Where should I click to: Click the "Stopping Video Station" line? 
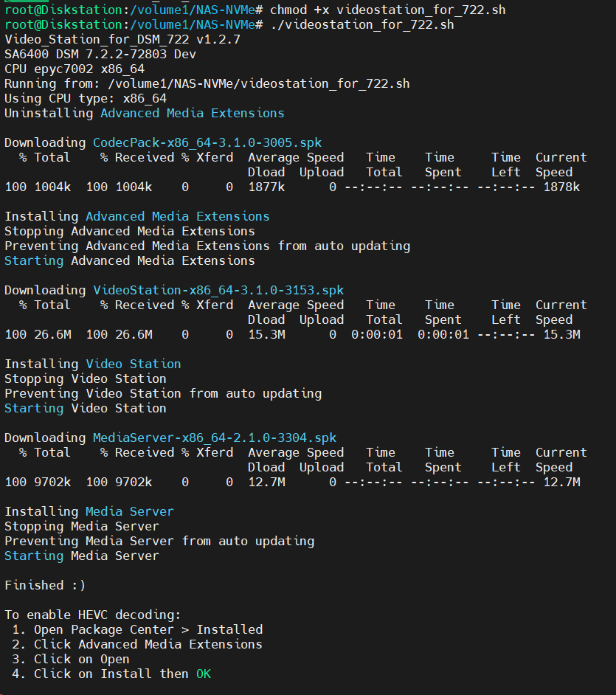coord(86,378)
